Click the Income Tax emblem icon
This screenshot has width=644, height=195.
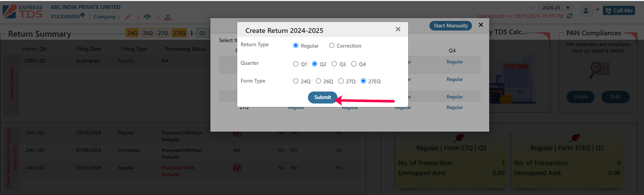click(168, 17)
